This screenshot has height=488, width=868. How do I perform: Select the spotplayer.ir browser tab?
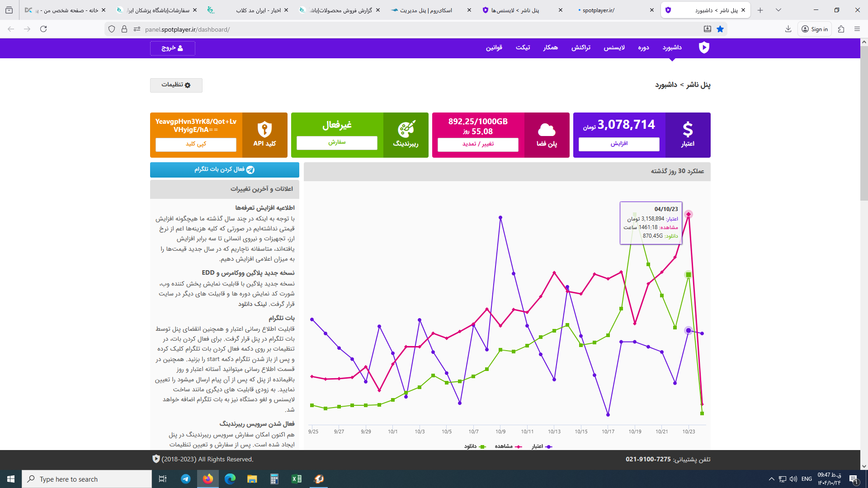(x=601, y=9)
